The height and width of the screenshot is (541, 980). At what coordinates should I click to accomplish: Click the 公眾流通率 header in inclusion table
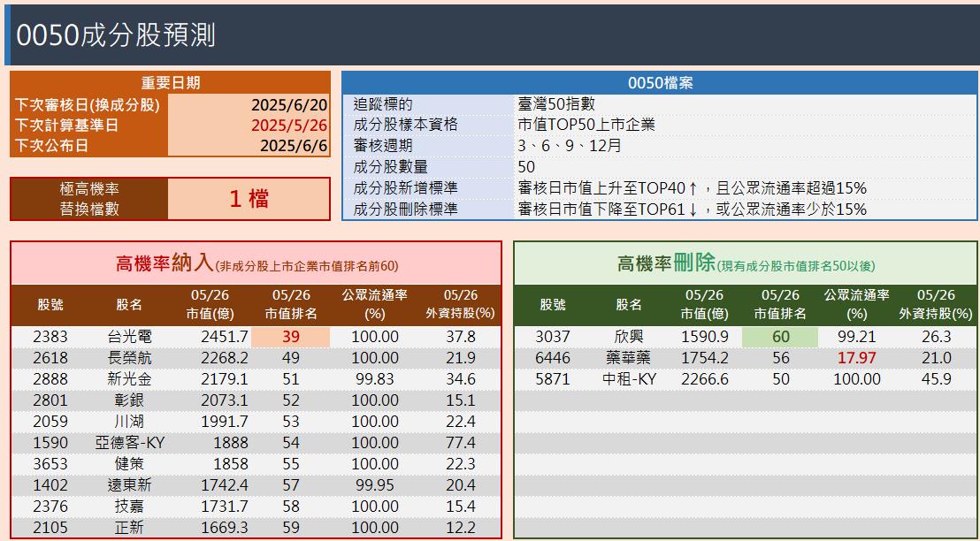(x=374, y=305)
